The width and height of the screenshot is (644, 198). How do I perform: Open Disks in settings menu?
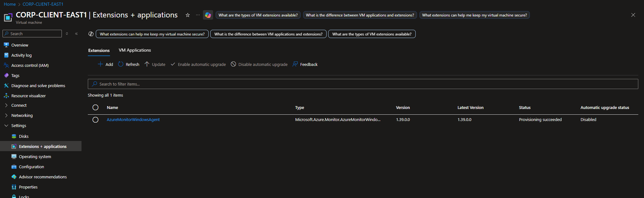(24, 136)
